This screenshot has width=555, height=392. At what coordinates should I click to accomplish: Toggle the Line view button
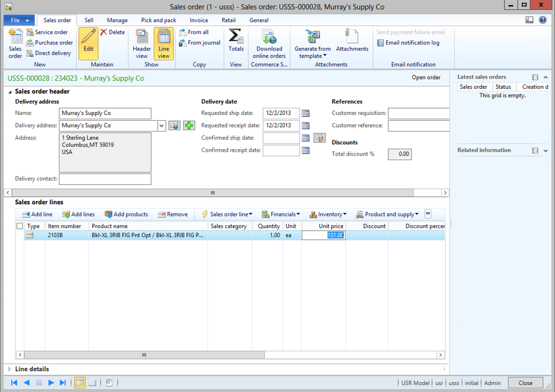164,44
